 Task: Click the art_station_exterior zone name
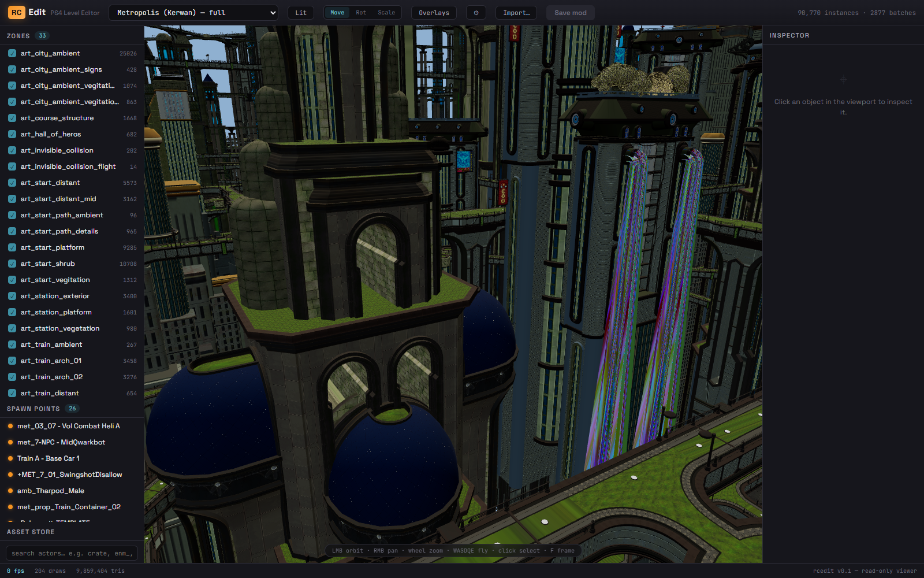click(x=55, y=296)
